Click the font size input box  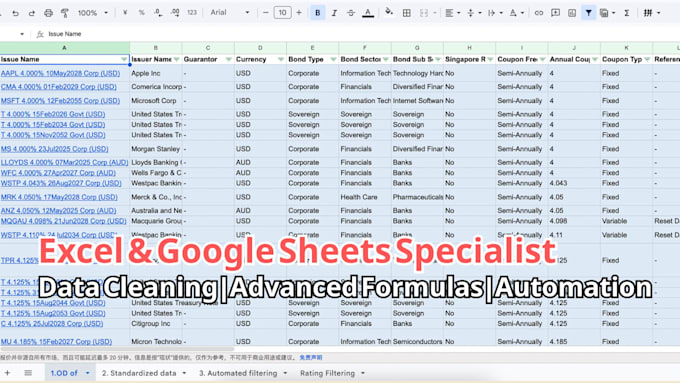pos(282,13)
